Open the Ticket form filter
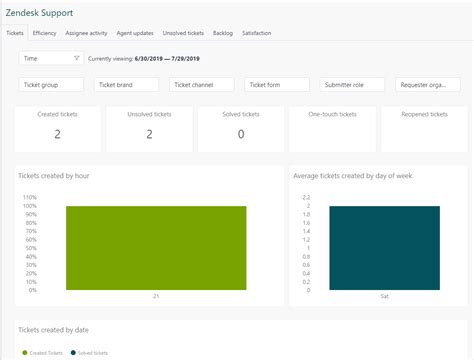Screen dimensions: 474x360 (277, 85)
